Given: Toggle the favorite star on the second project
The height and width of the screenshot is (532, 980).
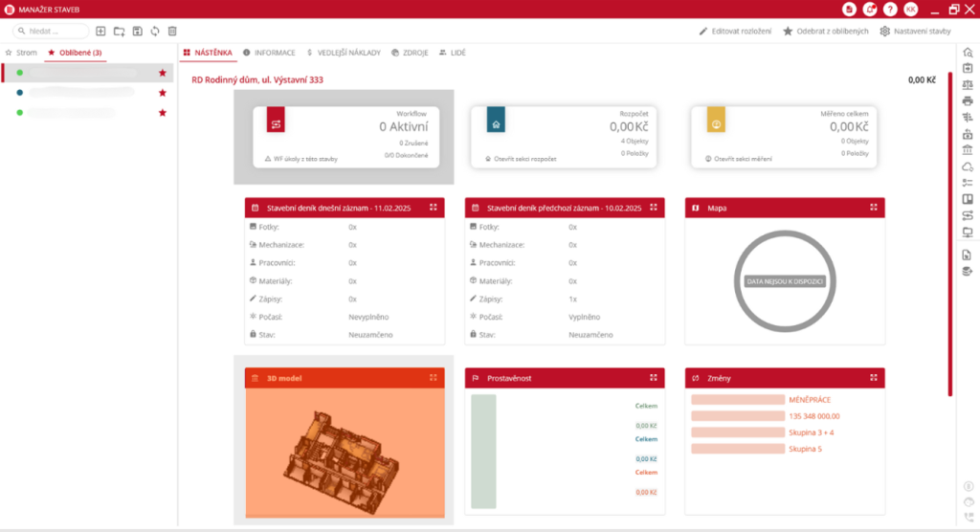Looking at the screenshot, I should point(163,93).
